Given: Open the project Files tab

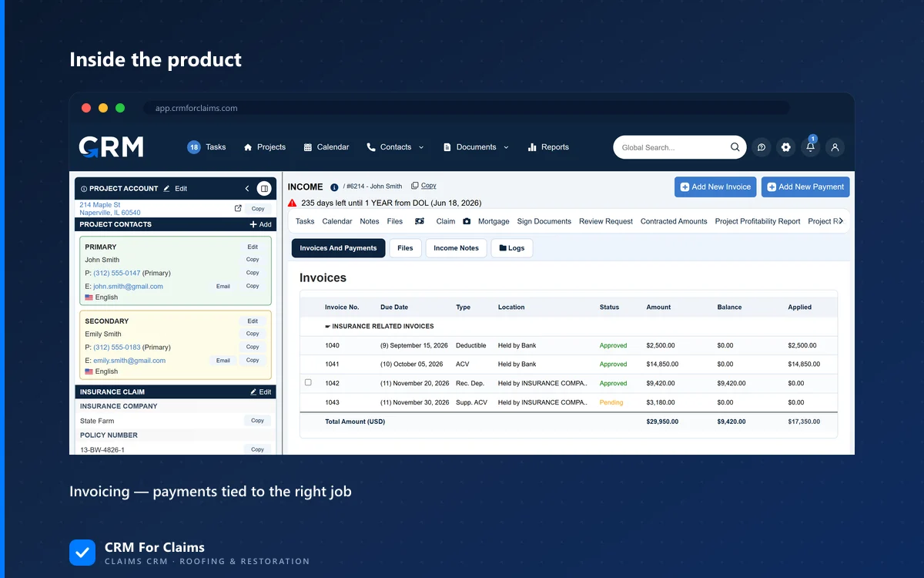Looking at the screenshot, I should 395,221.
